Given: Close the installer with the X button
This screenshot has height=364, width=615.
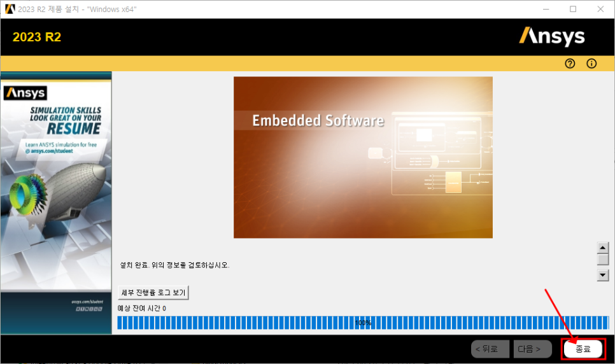Looking at the screenshot, I should pyautogui.click(x=600, y=9).
